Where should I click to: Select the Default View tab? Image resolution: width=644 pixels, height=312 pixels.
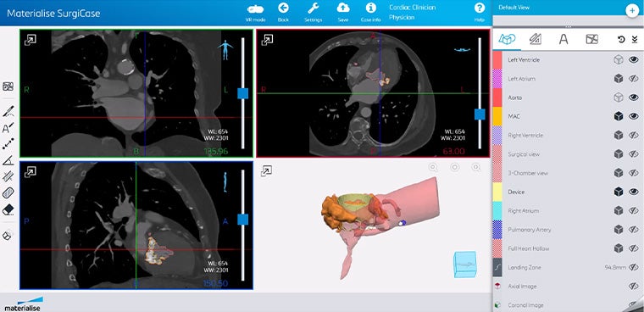coord(514,8)
